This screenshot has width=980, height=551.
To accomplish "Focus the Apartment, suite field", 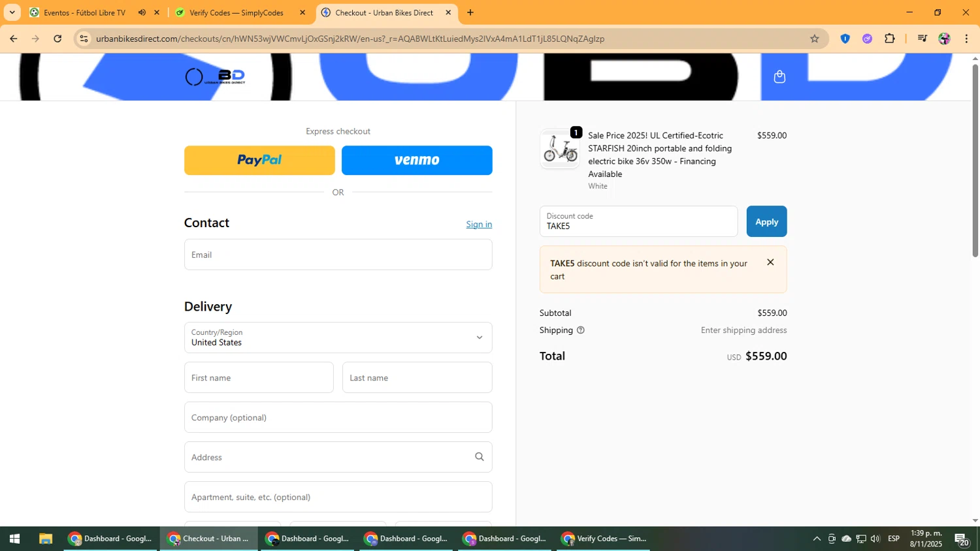I will [x=338, y=497].
